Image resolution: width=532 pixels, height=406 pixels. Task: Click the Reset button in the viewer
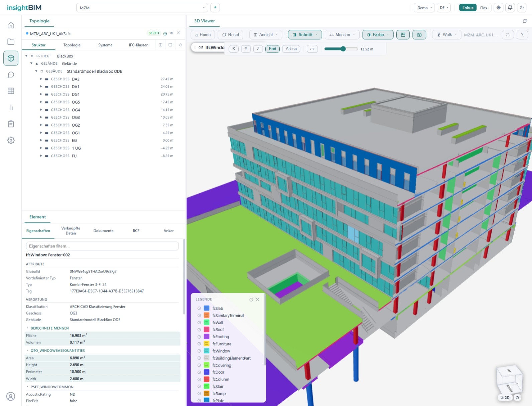[231, 35]
